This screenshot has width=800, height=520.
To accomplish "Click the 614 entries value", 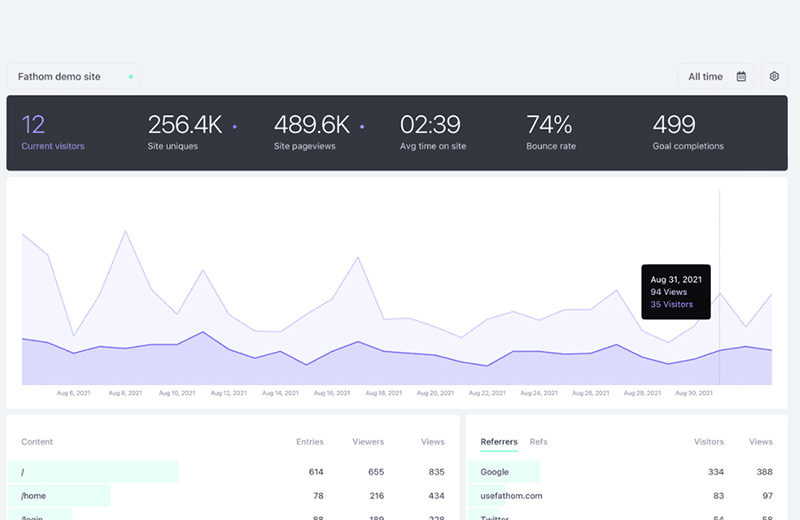I will (x=316, y=472).
